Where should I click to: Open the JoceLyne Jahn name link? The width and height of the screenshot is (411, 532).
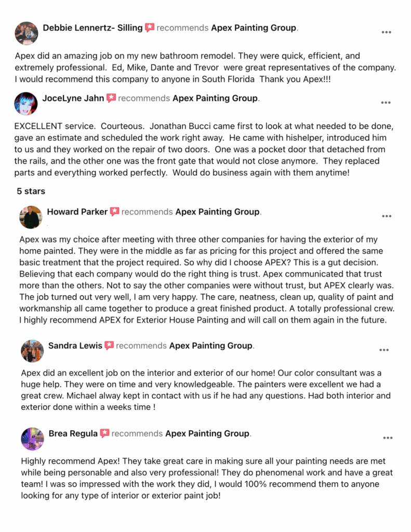coord(73,98)
